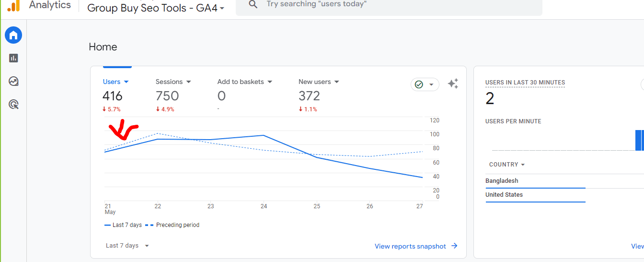Click the Home page heading
Image resolution: width=644 pixels, height=262 pixels.
coord(103,47)
